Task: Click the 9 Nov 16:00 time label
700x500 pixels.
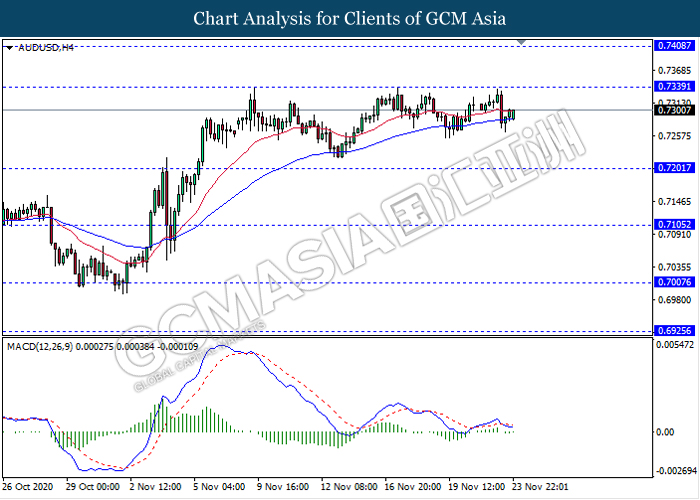Action: [x=283, y=487]
